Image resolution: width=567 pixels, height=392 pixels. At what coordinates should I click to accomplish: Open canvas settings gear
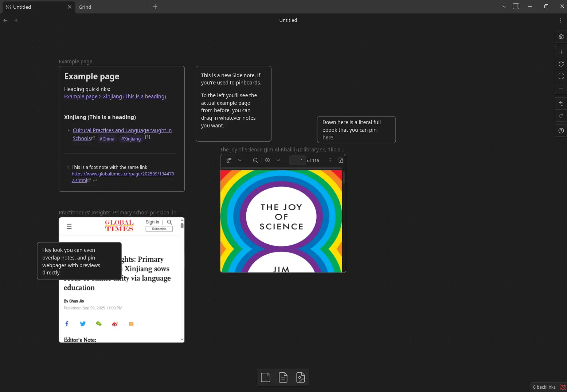[x=561, y=37]
